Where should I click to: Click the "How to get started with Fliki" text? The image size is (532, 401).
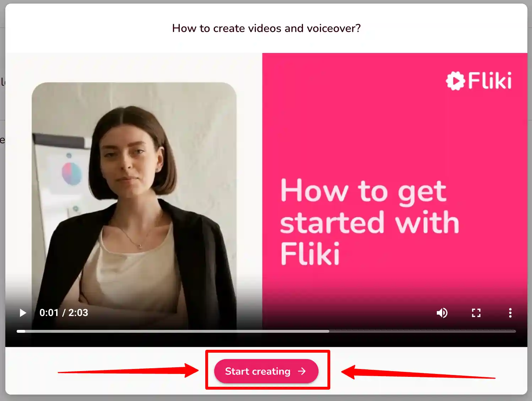click(369, 222)
